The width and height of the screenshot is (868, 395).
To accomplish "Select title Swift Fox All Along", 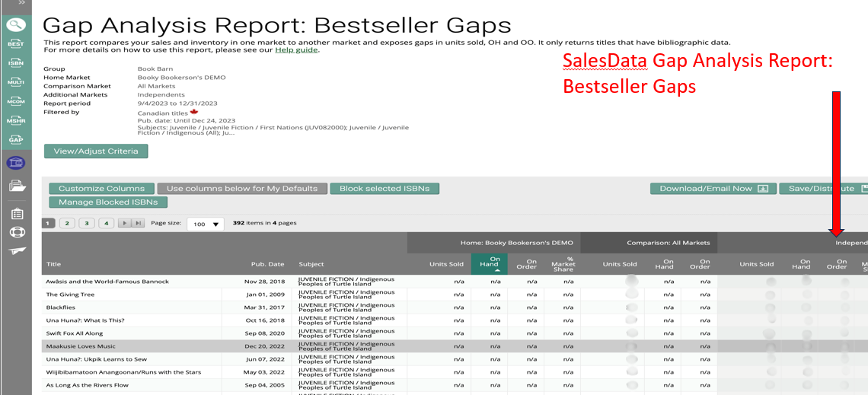I will coord(75,333).
